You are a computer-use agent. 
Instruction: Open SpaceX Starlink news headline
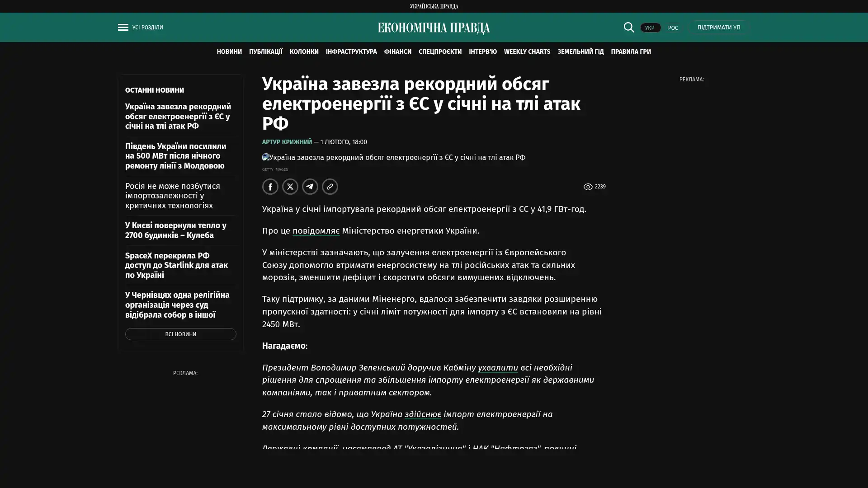(176, 265)
